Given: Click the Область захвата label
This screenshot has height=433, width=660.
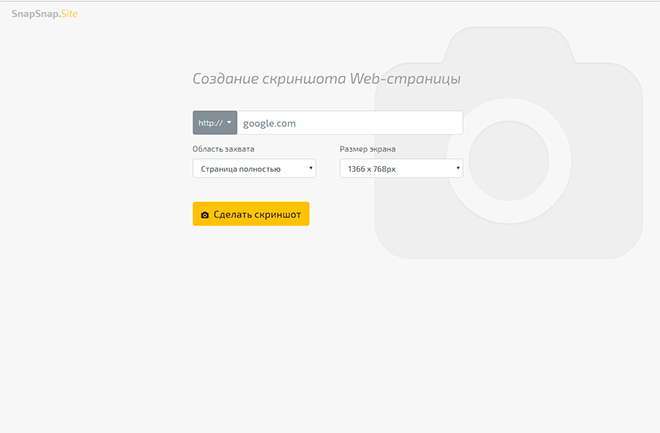Looking at the screenshot, I should [224, 149].
